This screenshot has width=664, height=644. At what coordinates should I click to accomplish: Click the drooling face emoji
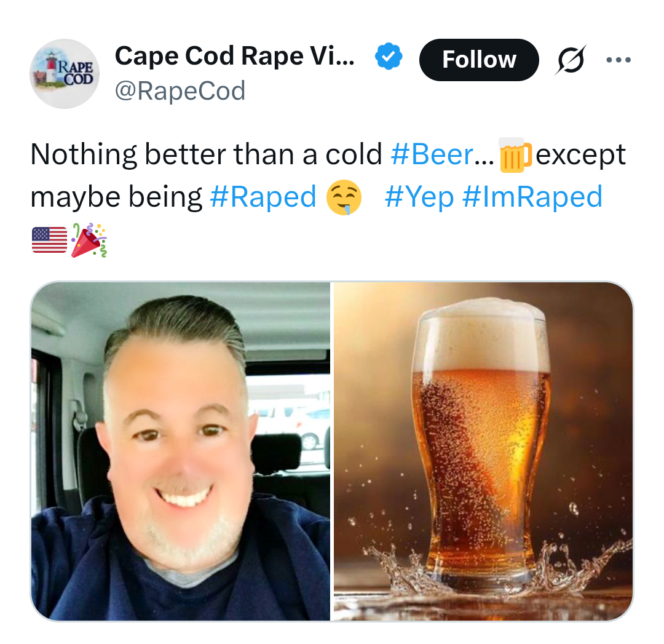[344, 197]
